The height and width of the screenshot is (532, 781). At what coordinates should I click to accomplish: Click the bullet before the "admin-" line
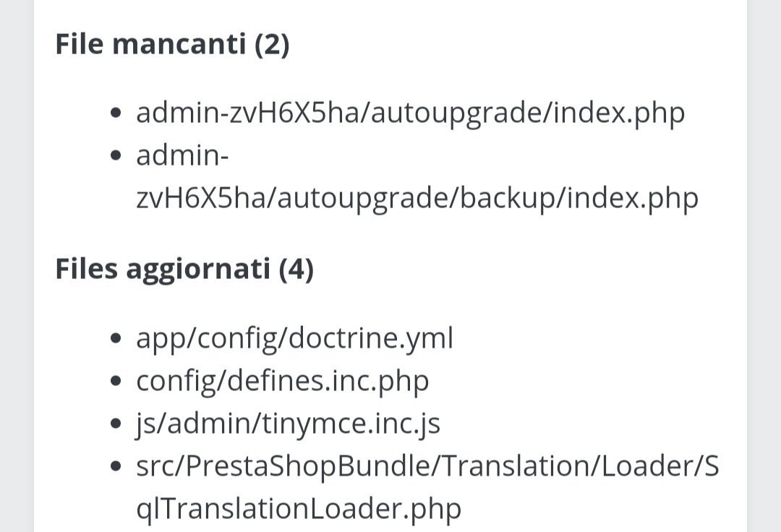[x=116, y=155]
